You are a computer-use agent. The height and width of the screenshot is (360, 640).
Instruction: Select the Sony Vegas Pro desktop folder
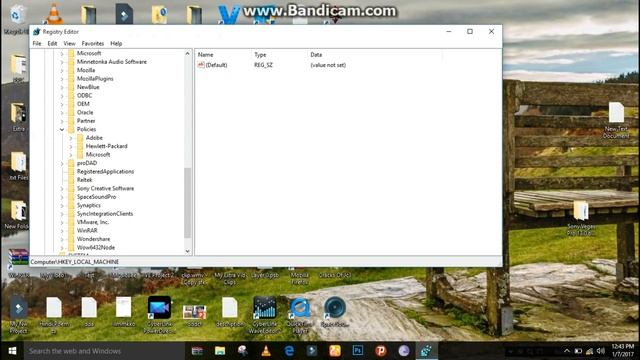pos(581,218)
